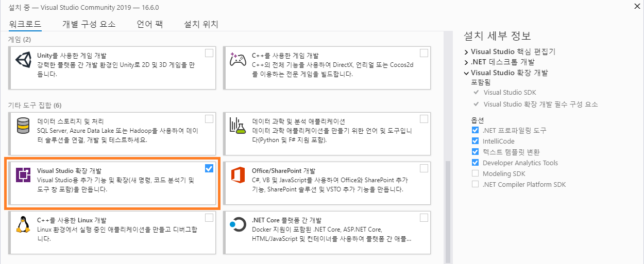The image size is (644, 264).
Task: Check the data storage and processing workload
Action: pyautogui.click(x=209, y=119)
